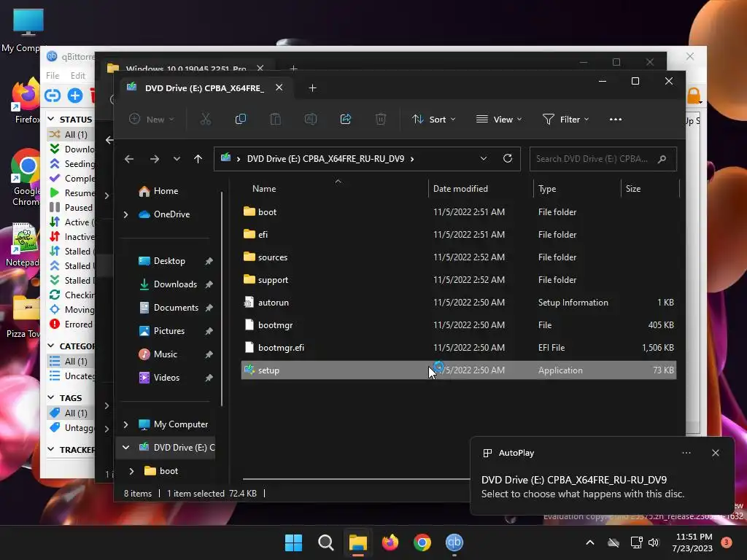Close the DVD Drive (E:) tab
Screen dimensions: 747x560
point(279,87)
